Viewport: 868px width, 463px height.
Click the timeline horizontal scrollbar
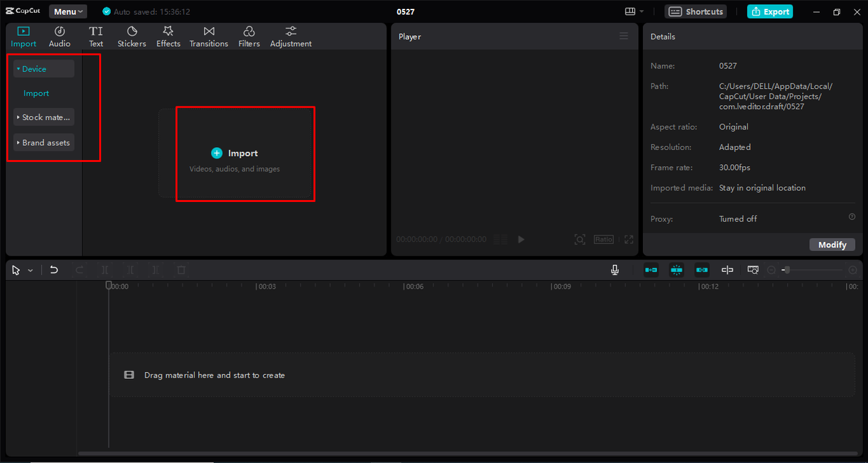(x=468, y=454)
